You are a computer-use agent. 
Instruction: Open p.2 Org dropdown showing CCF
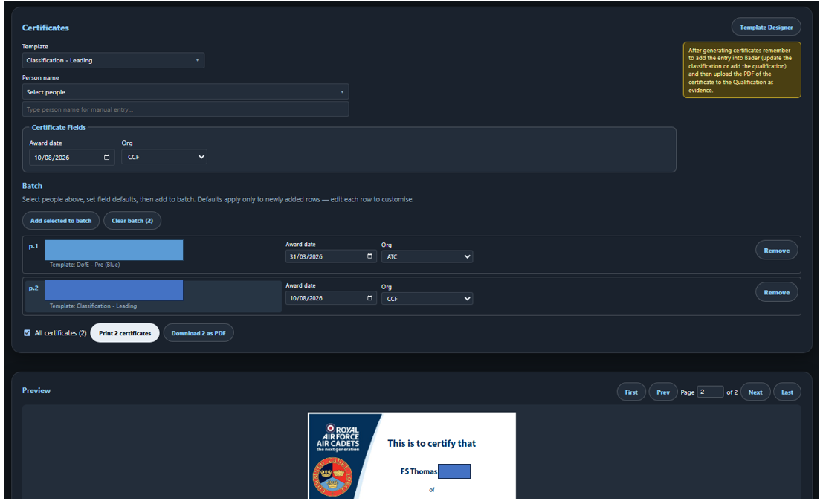pos(427,299)
